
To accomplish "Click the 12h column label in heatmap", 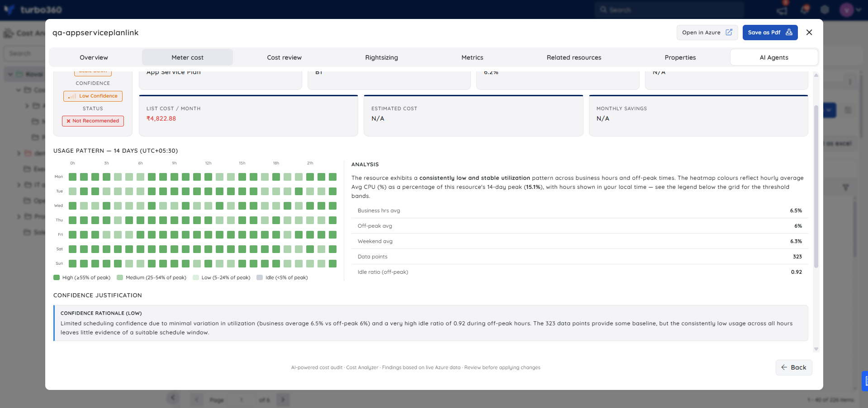I will tap(208, 163).
